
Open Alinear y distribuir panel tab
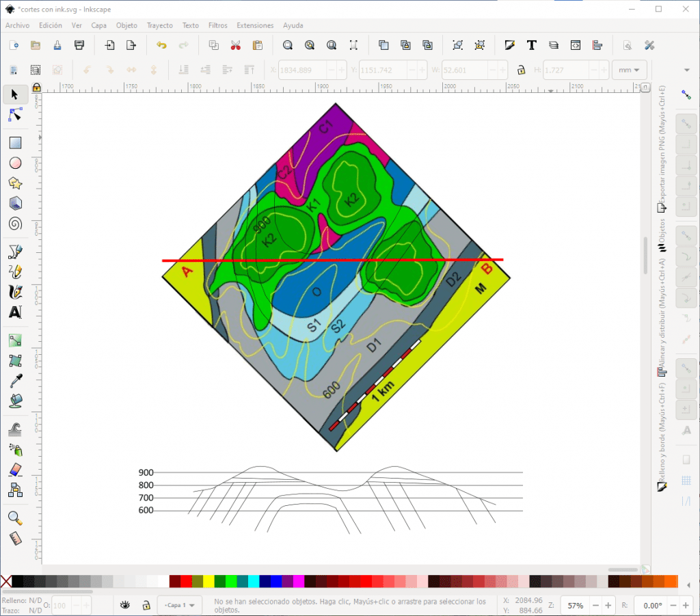(x=662, y=318)
